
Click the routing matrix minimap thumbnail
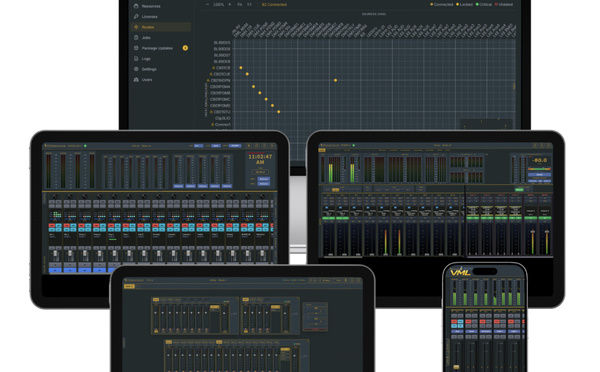click(x=486, y=124)
